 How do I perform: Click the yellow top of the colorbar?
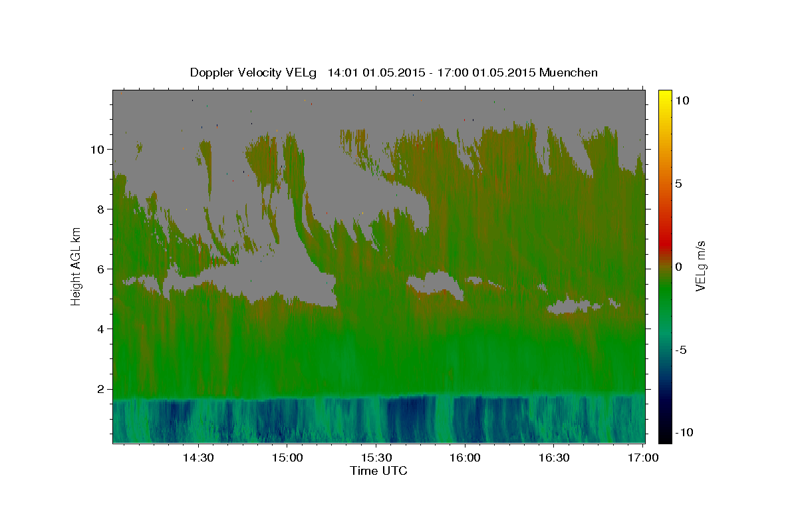click(665, 94)
